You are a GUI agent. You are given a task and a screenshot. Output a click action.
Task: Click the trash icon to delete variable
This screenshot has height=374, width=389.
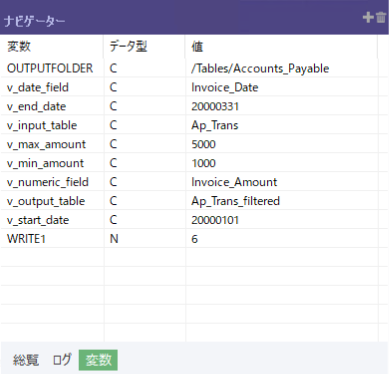(381, 17)
